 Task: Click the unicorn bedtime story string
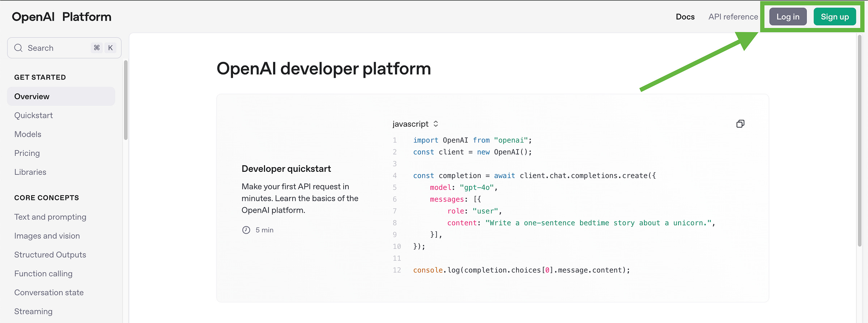pyautogui.click(x=599, y=223)
